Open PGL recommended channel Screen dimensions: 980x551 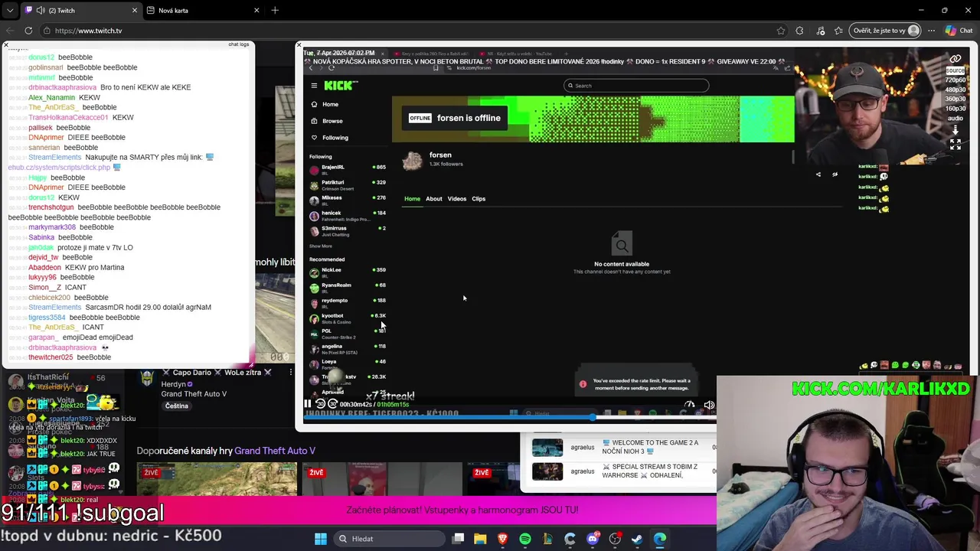point(348,333)
